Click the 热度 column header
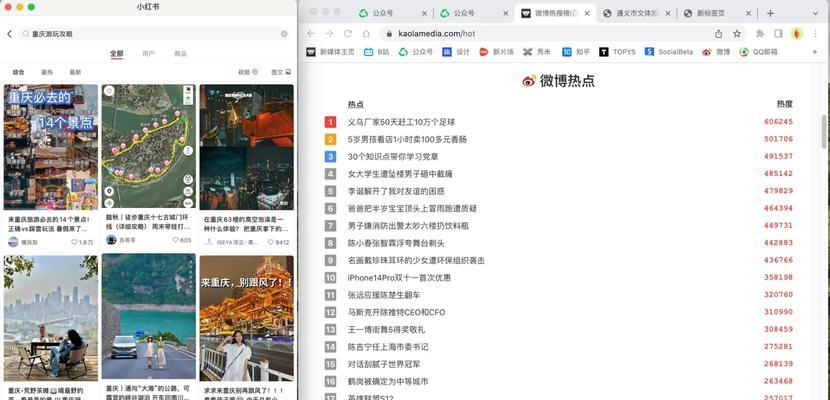 coord(784,105)
